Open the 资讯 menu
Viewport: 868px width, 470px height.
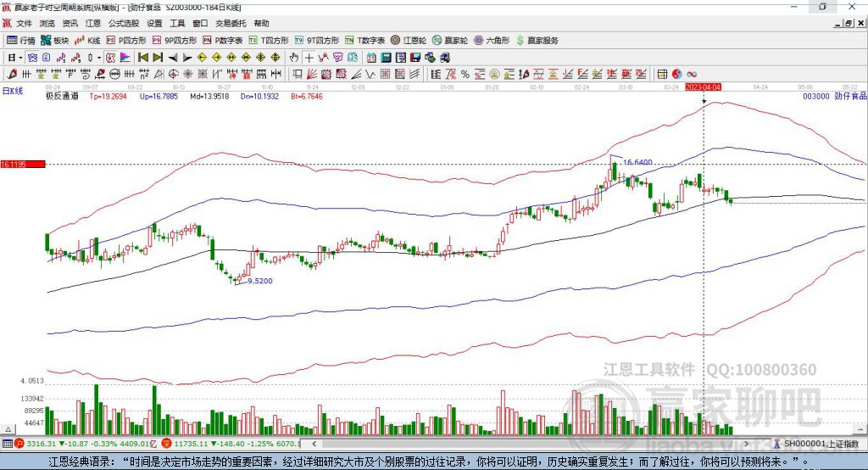(x=70, y=23)
